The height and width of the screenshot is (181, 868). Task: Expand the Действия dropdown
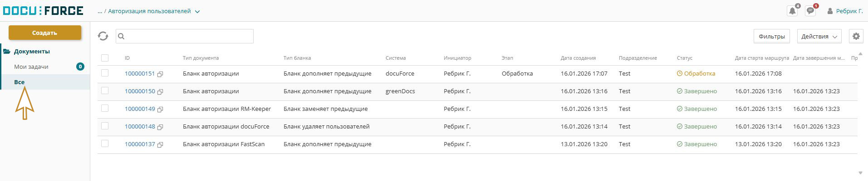click(819, 36)
